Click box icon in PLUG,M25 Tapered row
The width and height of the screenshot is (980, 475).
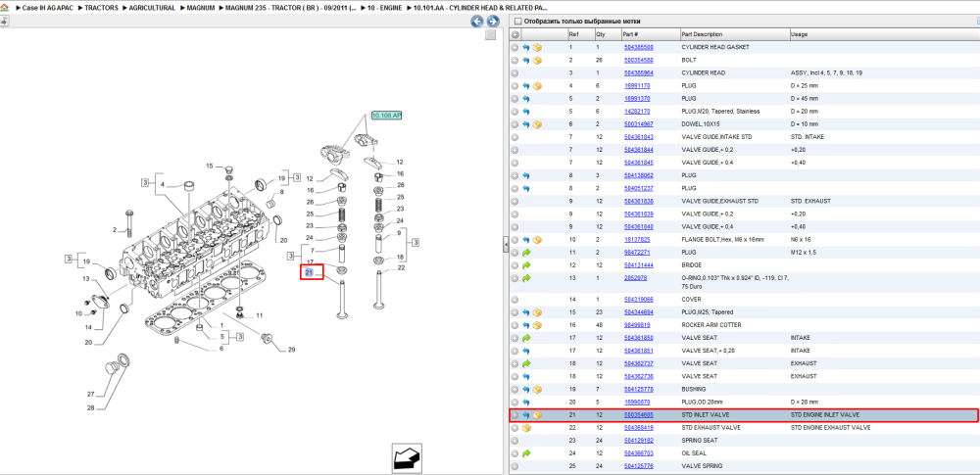click(x=537, y=311)
